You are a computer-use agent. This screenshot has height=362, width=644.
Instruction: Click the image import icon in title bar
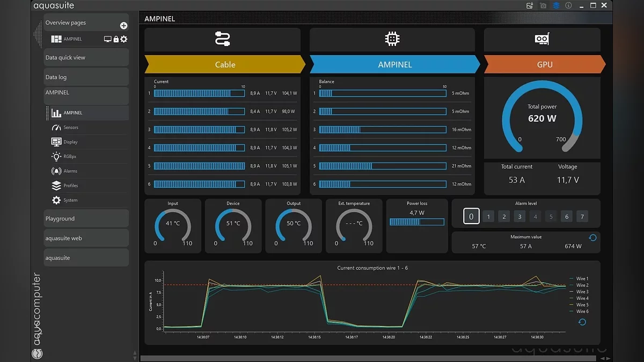pos(530,5)
